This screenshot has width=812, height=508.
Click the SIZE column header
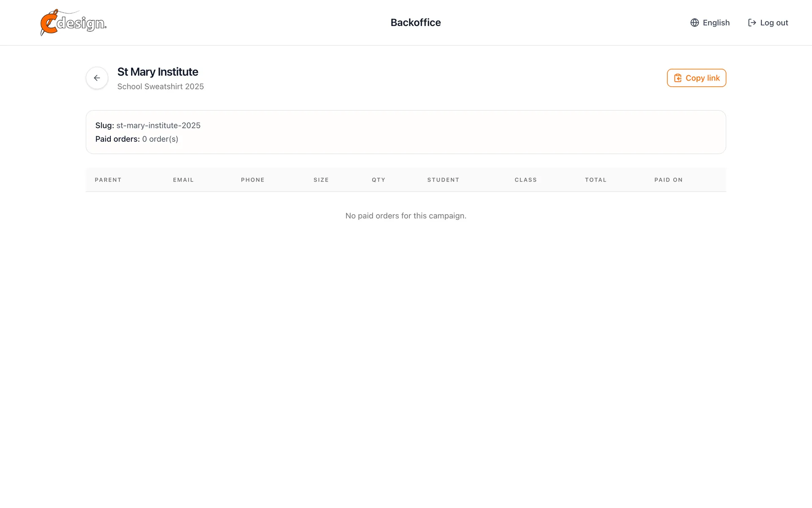tap(321, 180)
